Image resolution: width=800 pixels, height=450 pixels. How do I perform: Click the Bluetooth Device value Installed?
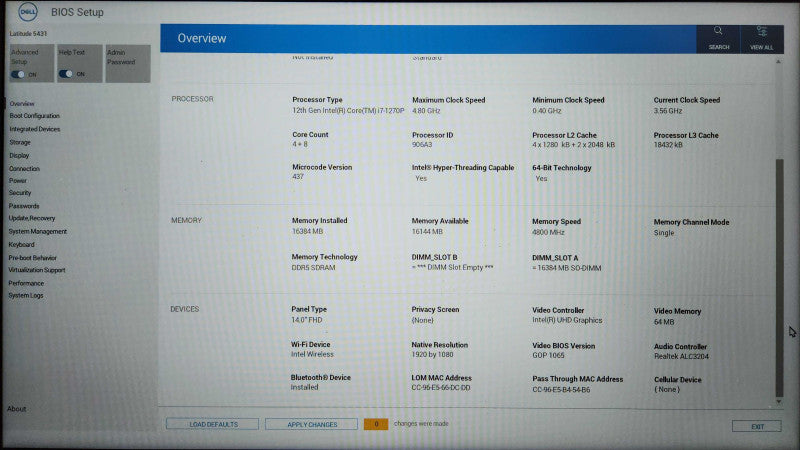point(304,387)
